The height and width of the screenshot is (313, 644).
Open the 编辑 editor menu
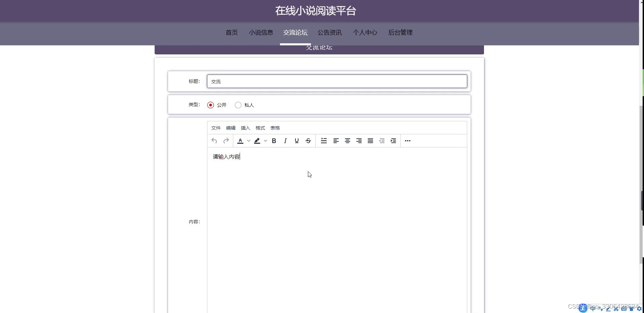point(231,128)
